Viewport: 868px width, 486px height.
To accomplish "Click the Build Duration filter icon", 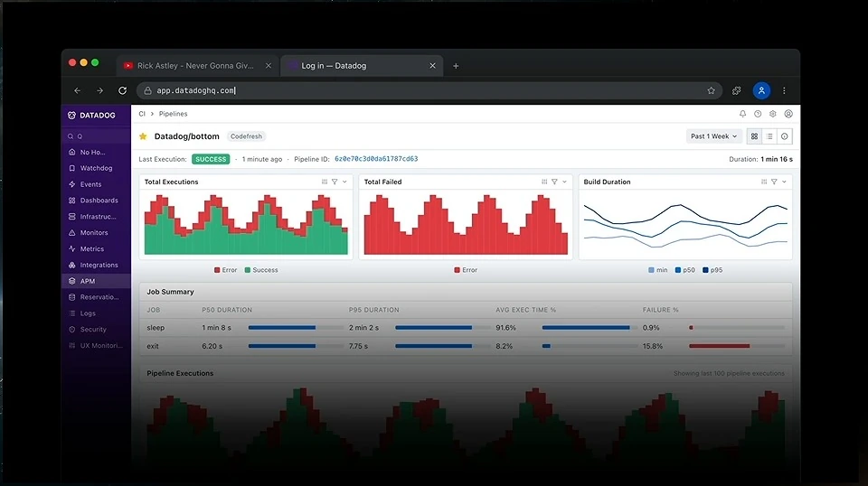I will 774,182.
